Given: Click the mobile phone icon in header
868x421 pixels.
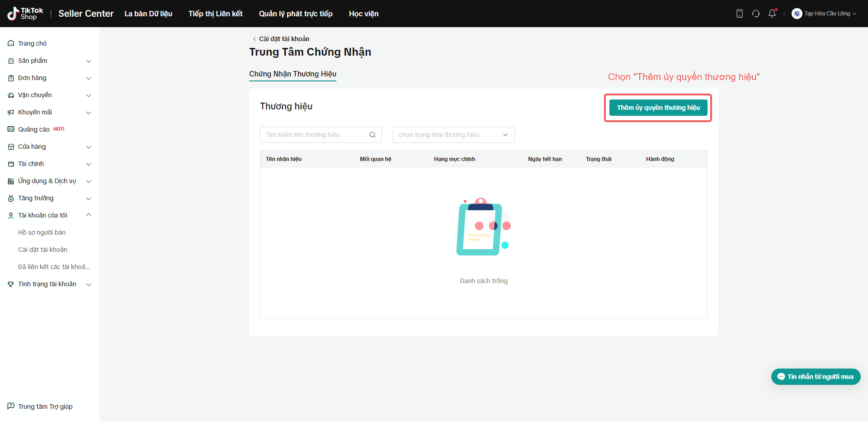Looking at the screenshot, I should click(x=740, y=14).
